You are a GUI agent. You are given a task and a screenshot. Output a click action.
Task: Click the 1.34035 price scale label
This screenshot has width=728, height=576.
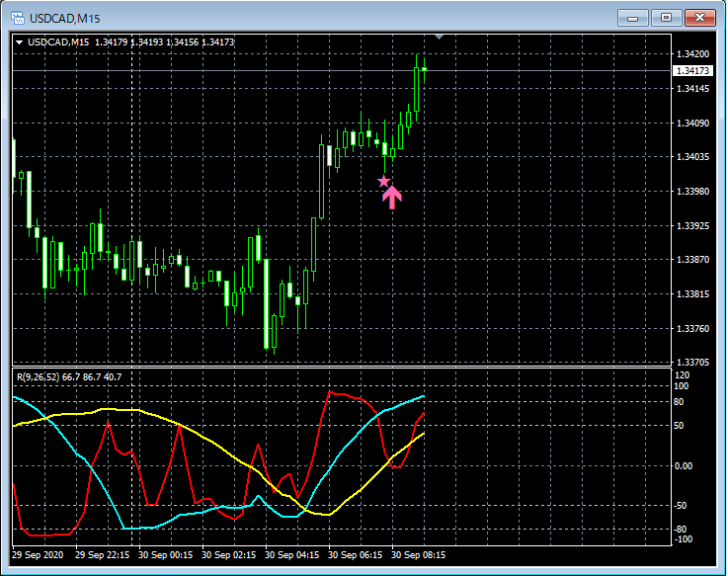coord(692,156)
